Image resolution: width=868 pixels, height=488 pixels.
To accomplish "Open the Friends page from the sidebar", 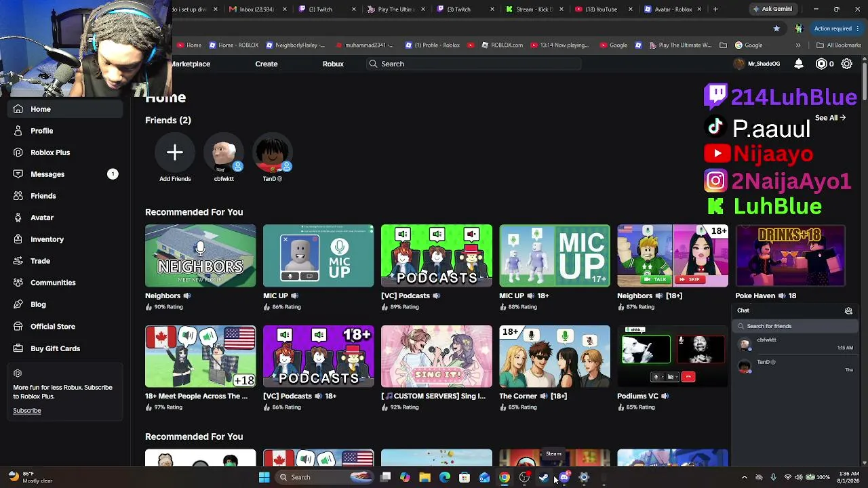I will [x=43, y=196].
